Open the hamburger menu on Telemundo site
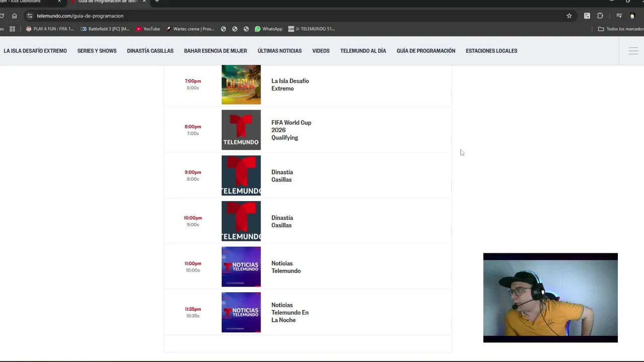Screen dimensions: 644x362 pos(633,51)
